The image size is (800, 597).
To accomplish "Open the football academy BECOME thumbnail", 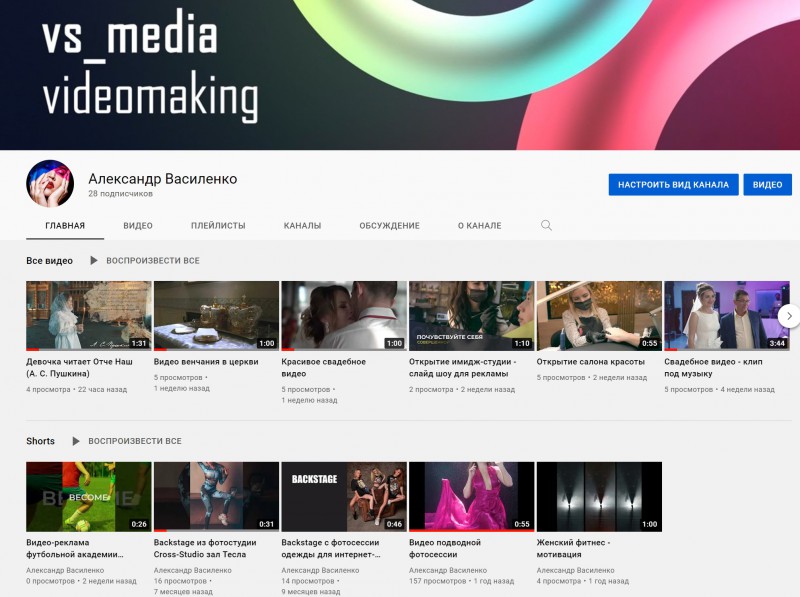I will click(x=89, y=497).
